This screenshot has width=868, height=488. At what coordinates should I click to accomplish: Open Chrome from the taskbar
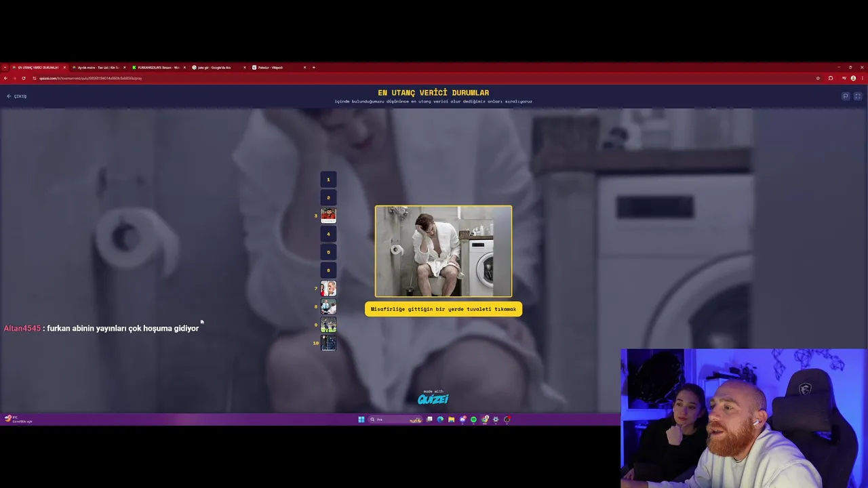pyautogui.click(x=485, y=420)
